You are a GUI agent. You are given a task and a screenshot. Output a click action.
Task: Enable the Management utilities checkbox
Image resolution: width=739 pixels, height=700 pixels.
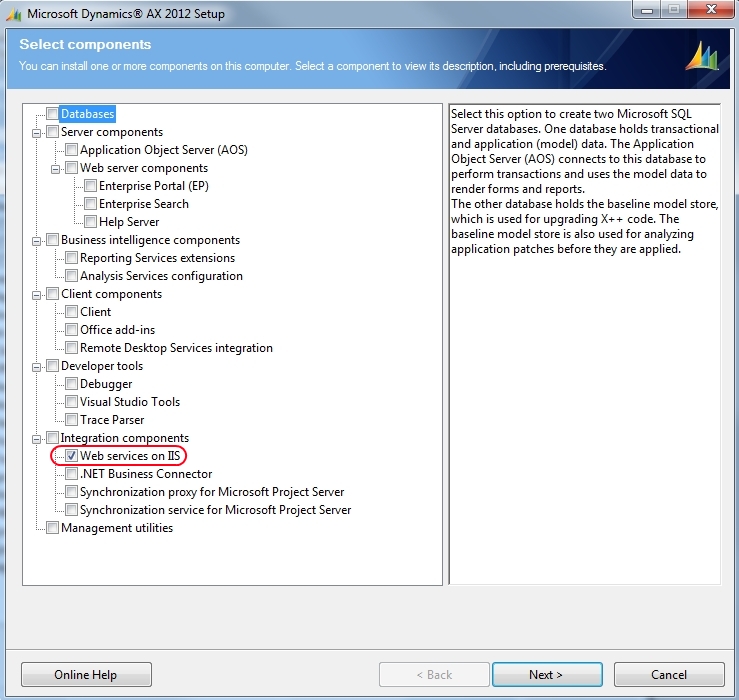(52, 527)
